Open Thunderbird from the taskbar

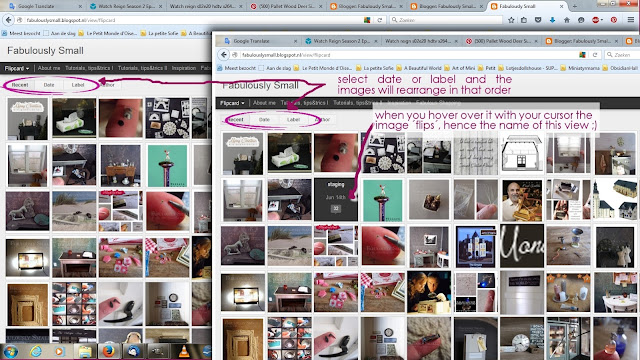pyautogui.click(x=133, y=351)
